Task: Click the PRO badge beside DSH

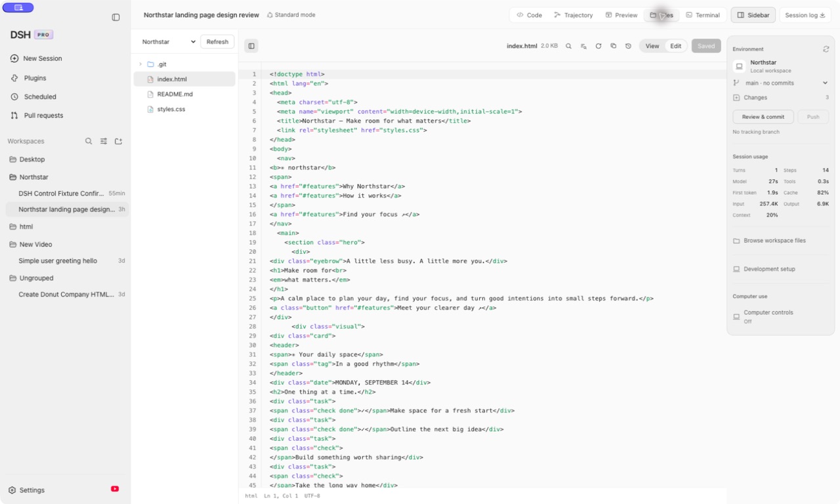Action: 43,35
